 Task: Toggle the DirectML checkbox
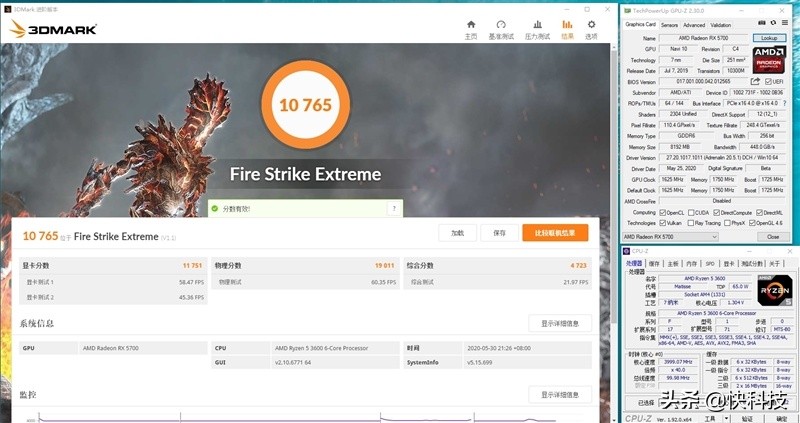click(x=760, y=212)
